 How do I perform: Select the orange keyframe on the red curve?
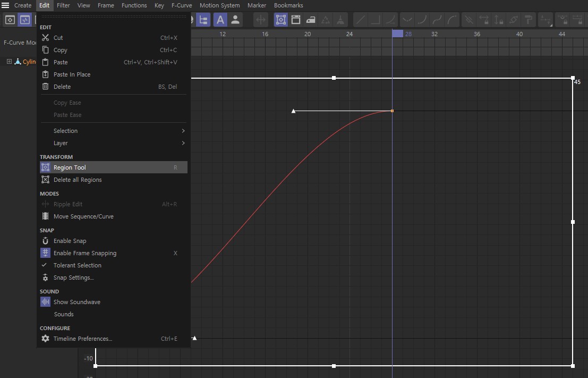point(392,111)
